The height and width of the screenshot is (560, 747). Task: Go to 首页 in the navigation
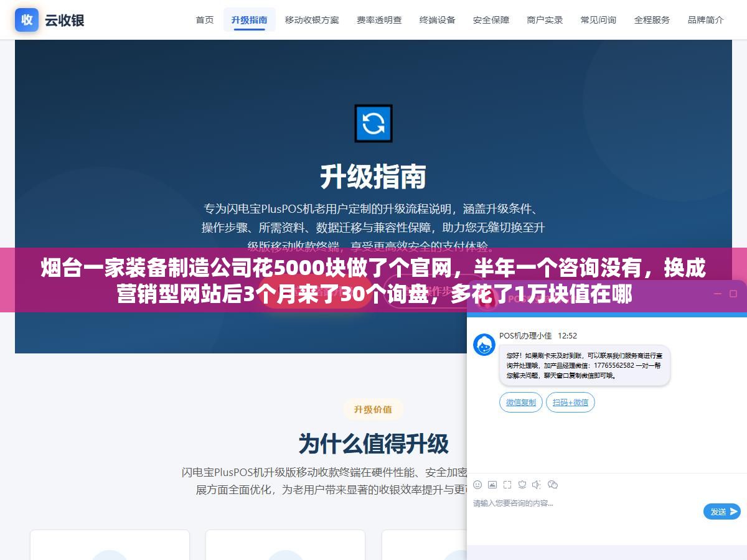click(205, 20)
